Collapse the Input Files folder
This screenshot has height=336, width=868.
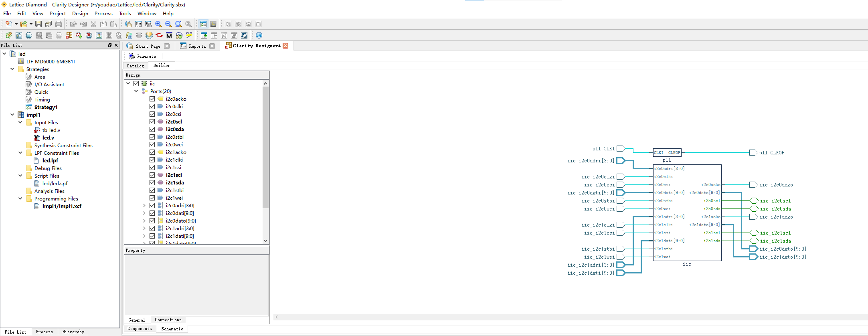click(20, 122)
